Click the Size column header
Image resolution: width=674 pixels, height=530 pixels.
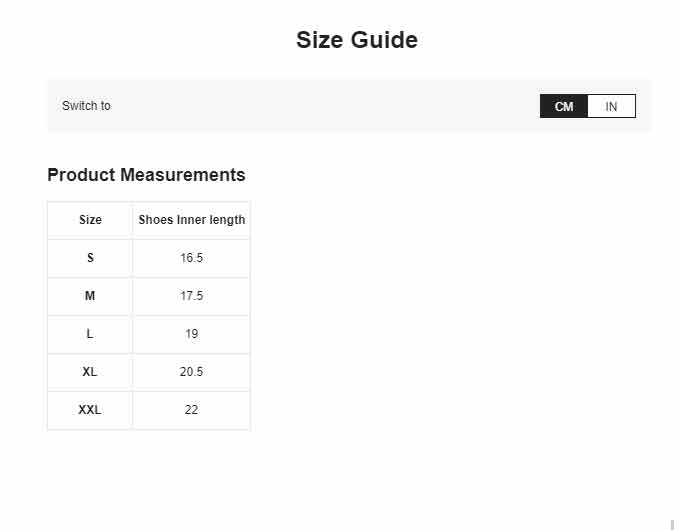(x=90, y=220)
